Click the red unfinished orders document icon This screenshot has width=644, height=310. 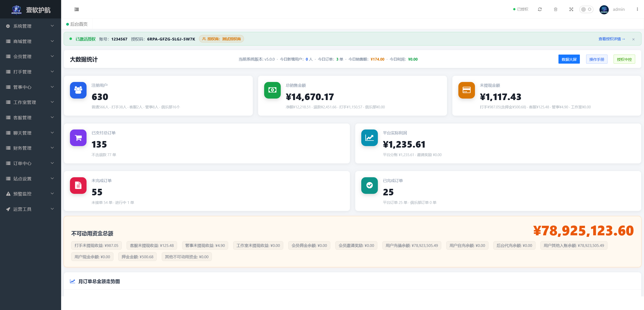point(78,186)
